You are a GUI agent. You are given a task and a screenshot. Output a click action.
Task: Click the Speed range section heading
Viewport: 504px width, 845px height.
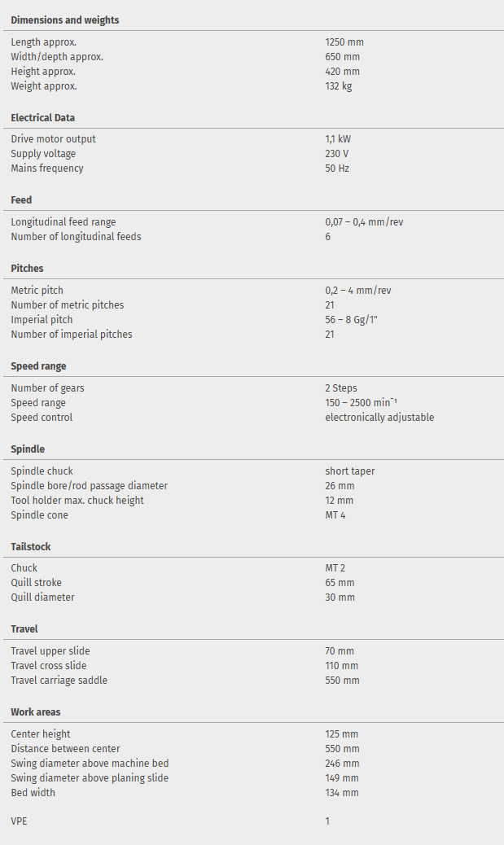pos(38,366)
